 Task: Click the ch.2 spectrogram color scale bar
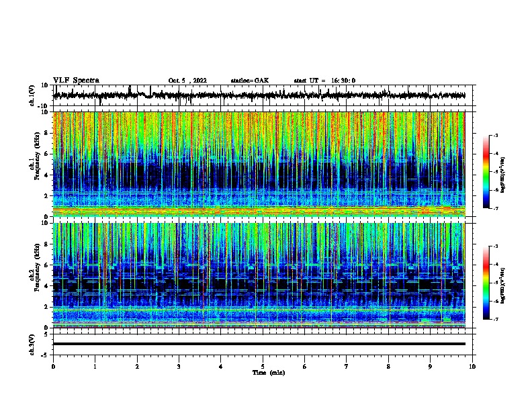coord(486,283)
